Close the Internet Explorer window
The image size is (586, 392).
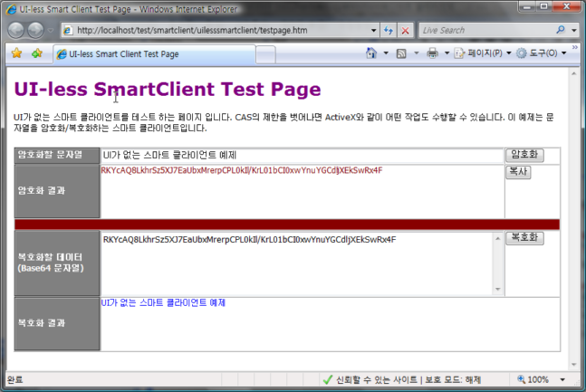567,6
